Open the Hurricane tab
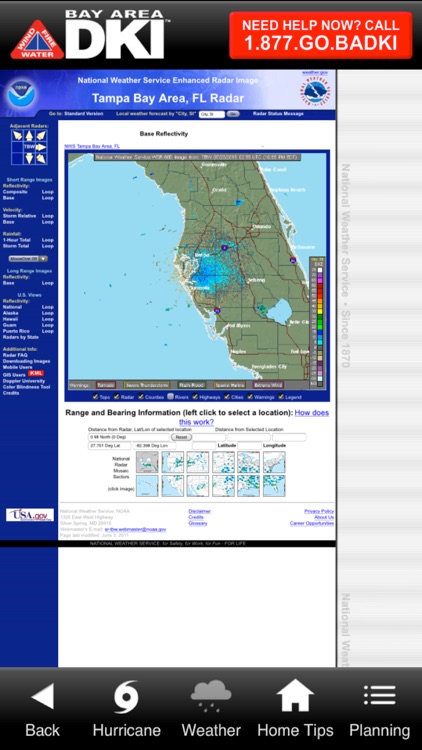The width and height of the screenshot is (422, 750). (126, 710)
